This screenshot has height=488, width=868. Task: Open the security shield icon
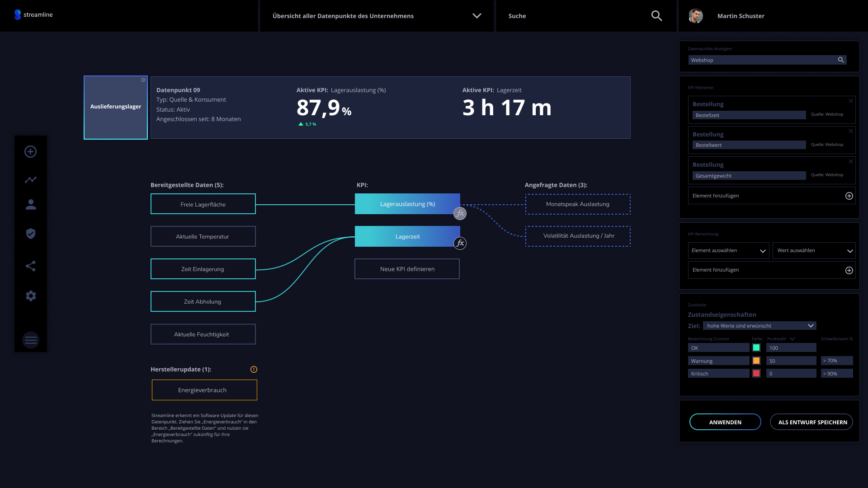31,234
